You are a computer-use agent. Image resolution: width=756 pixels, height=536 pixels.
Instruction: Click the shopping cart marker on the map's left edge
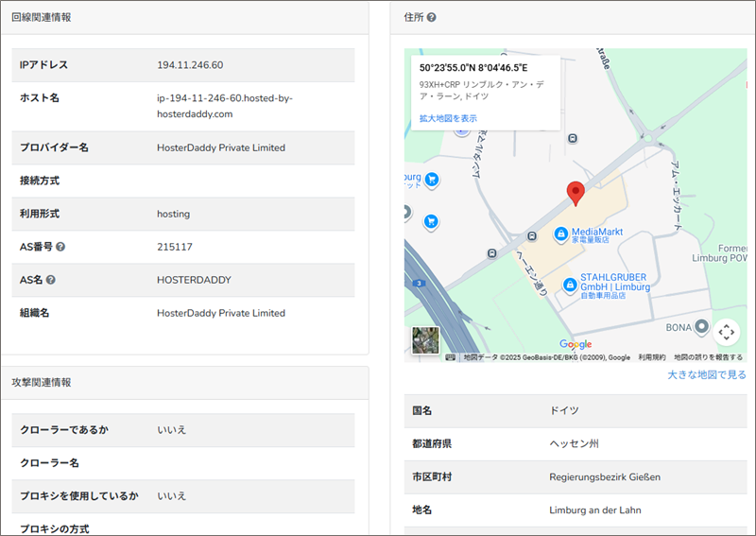[431, 221]
